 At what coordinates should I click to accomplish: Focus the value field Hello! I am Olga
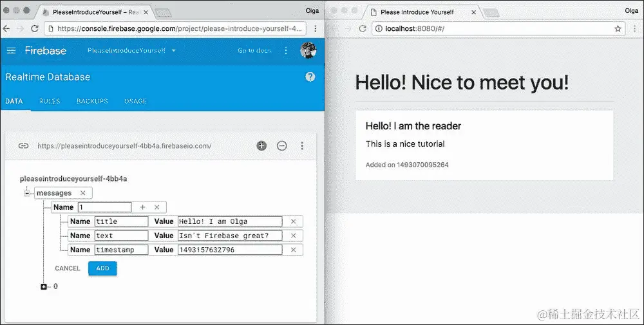[230, 221]
